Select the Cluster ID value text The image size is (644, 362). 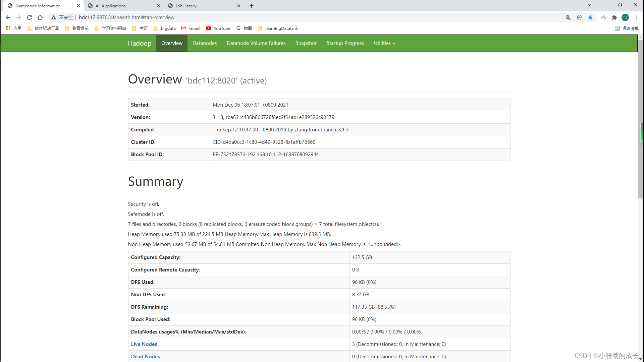(264, 142)
